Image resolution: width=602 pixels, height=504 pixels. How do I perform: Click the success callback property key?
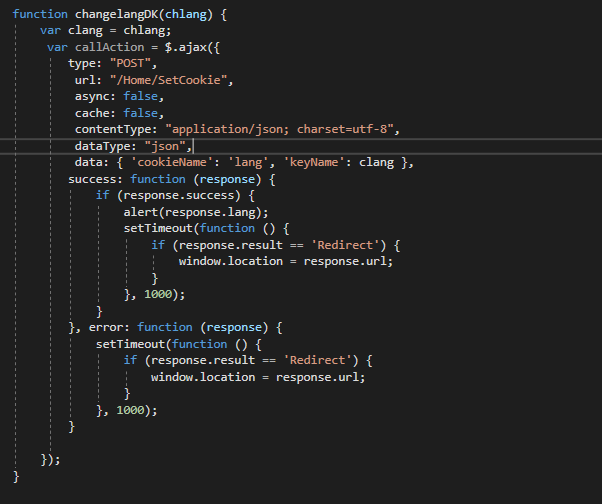pyautogui.click(x=92, y=179)
